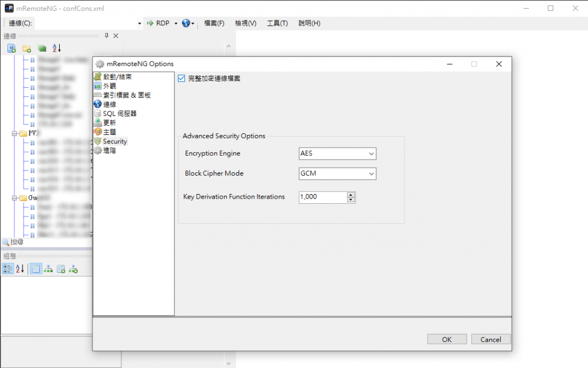Click Cancel in the Options dialog
The width and height of the screenshot is (588, 368).
(491, 339)
